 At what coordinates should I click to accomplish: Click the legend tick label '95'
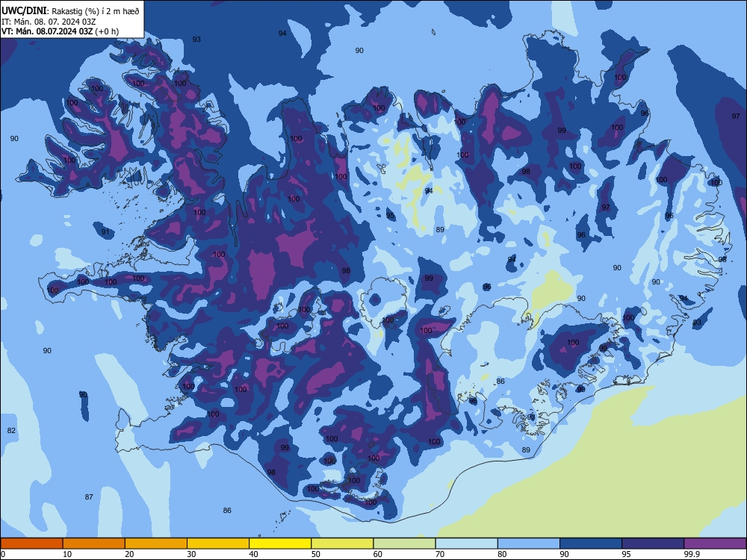[x=626, y=554]
